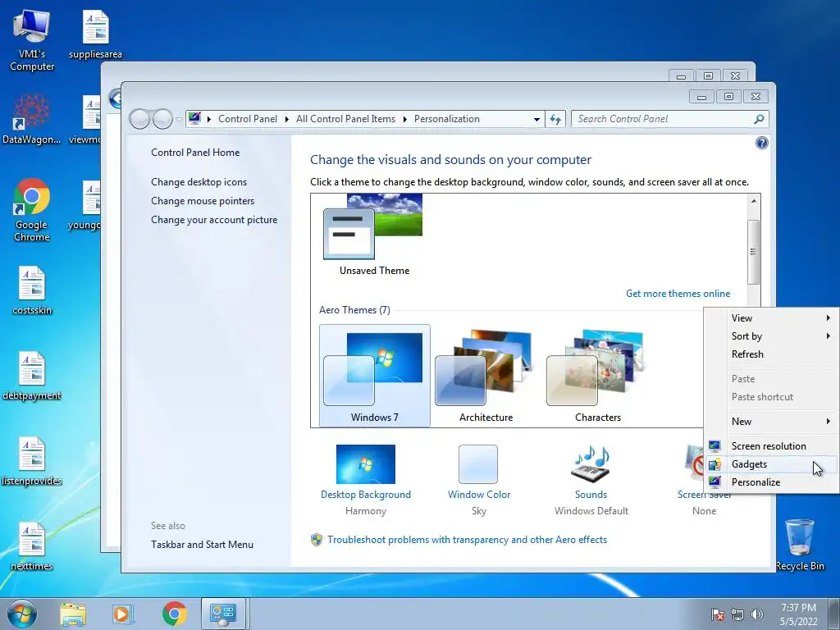Viewport: 840px width, 630px height.
Task: Select the Characters theme
Action: tap(598, 376)
